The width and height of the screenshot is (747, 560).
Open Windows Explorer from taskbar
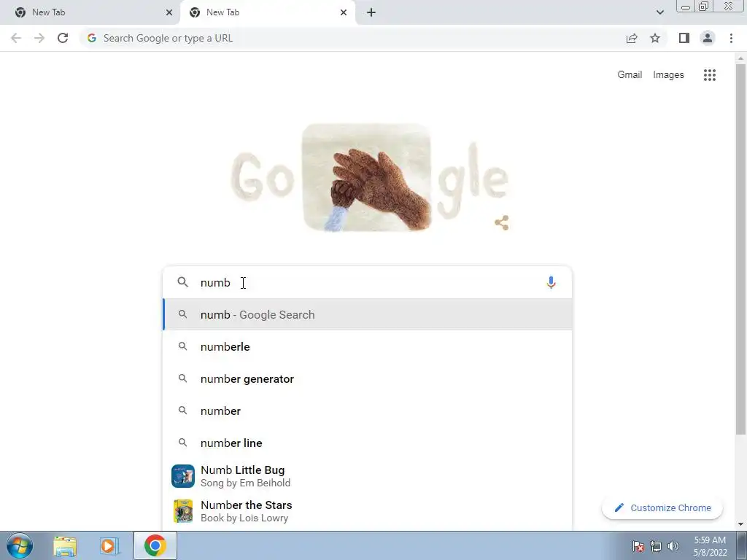65,545
